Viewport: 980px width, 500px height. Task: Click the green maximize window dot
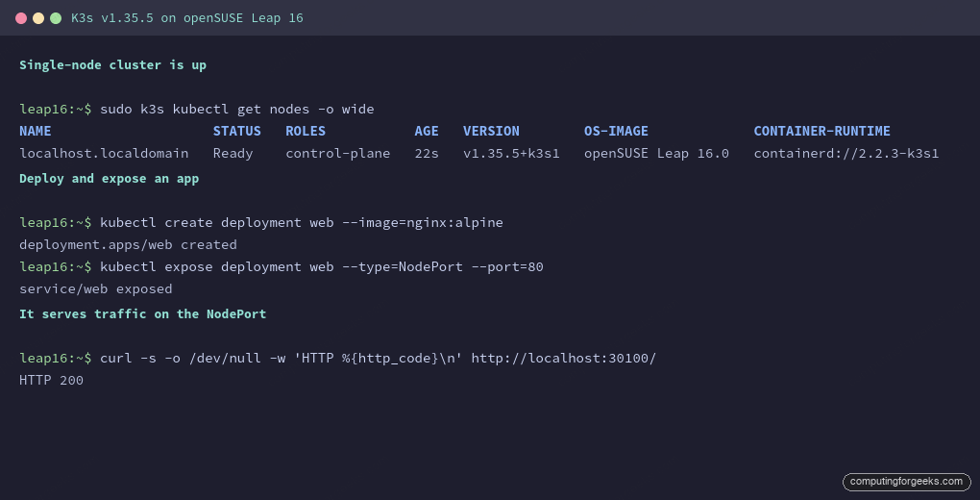pyautogui.click(x=56, y=18)
